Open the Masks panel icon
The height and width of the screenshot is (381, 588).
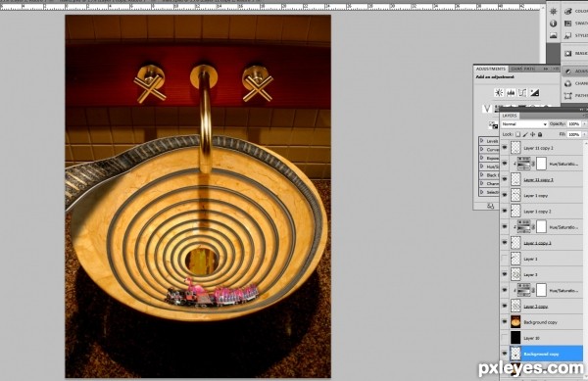point(568,53)
